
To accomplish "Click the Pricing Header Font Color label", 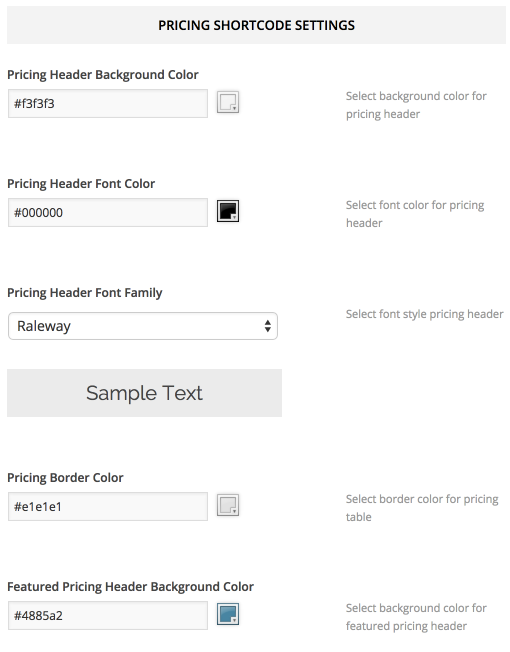I will [x=81, y=184].
